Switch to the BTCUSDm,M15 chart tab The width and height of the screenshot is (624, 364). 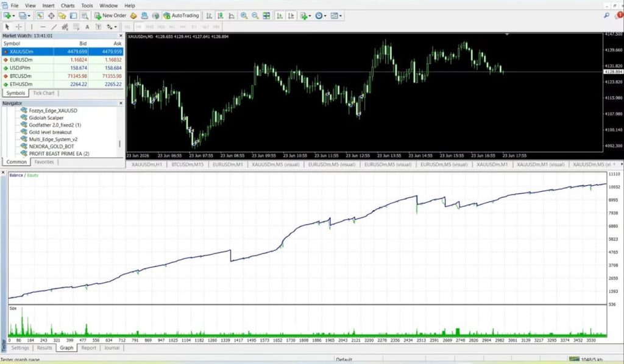point(187,164)
